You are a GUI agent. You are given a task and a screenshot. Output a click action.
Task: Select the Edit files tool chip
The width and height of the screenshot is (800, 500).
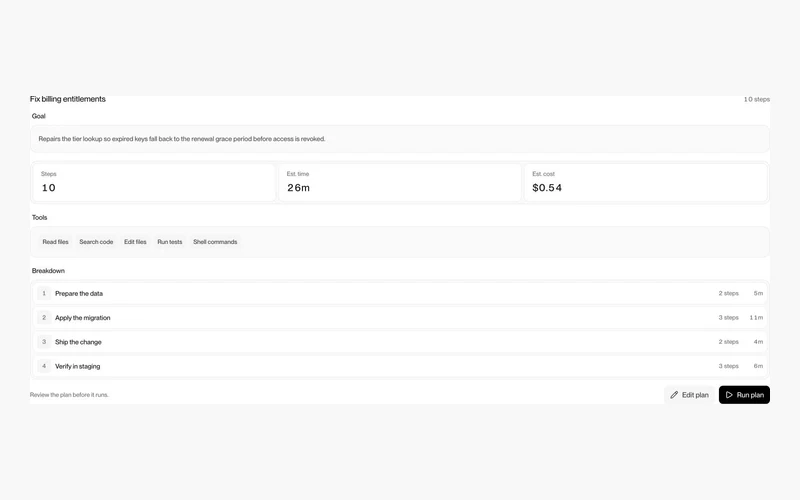coord(135,242)
